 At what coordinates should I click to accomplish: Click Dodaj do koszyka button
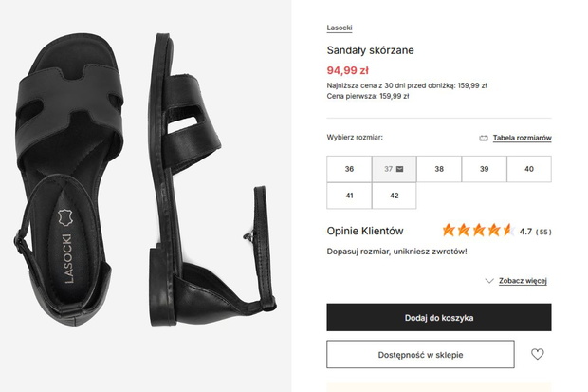coord(439,317)
